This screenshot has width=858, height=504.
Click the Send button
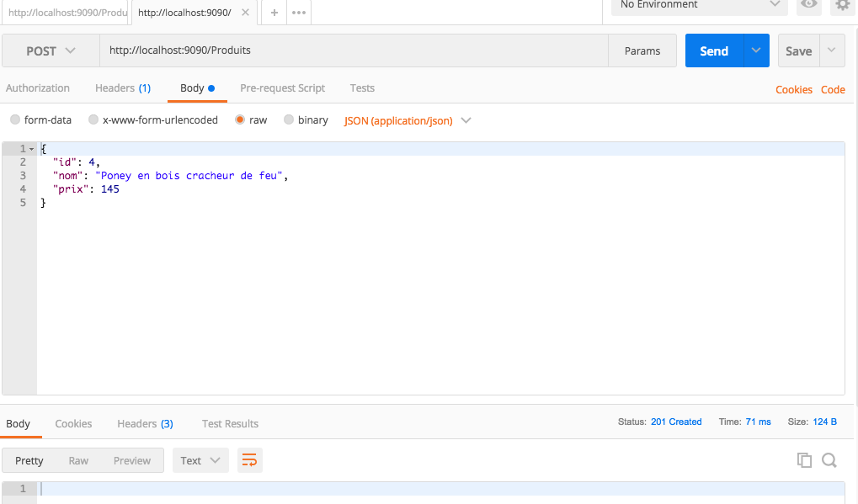point(714,50)
